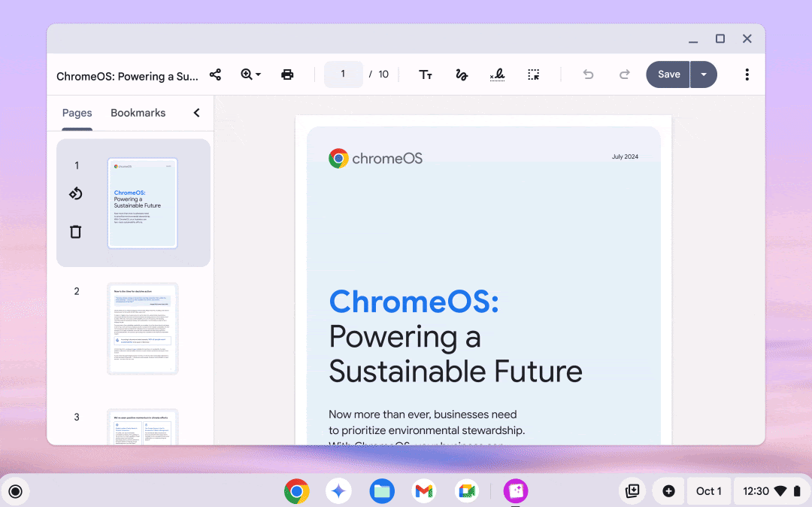Select the page 2 thumbnail
812x507 pixels.
tap(142, 328)
